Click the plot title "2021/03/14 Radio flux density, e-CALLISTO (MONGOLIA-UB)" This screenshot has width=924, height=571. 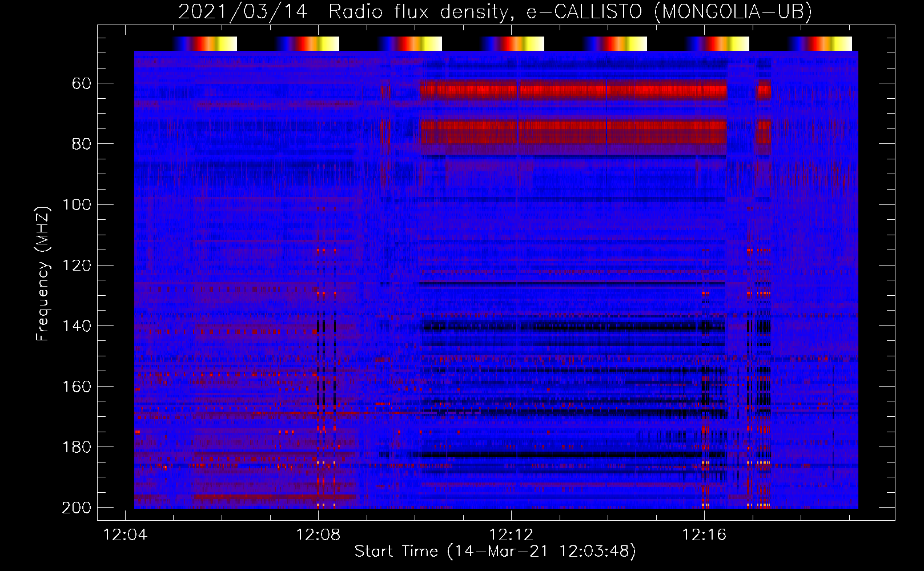pyautogui.click(x=495, y=11)
